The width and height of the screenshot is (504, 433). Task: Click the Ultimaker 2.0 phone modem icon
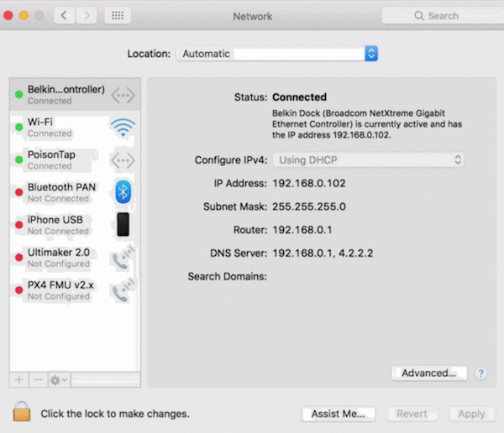123,258
